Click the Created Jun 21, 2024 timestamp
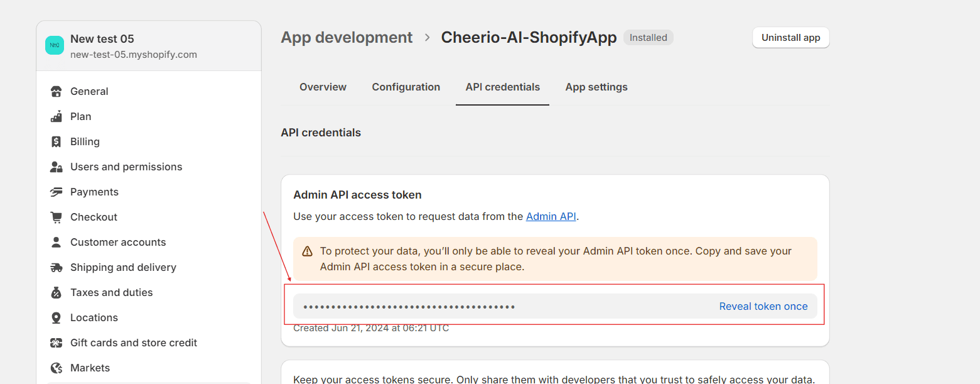Viewport: 980px width, 384px height. pos(371,328)
